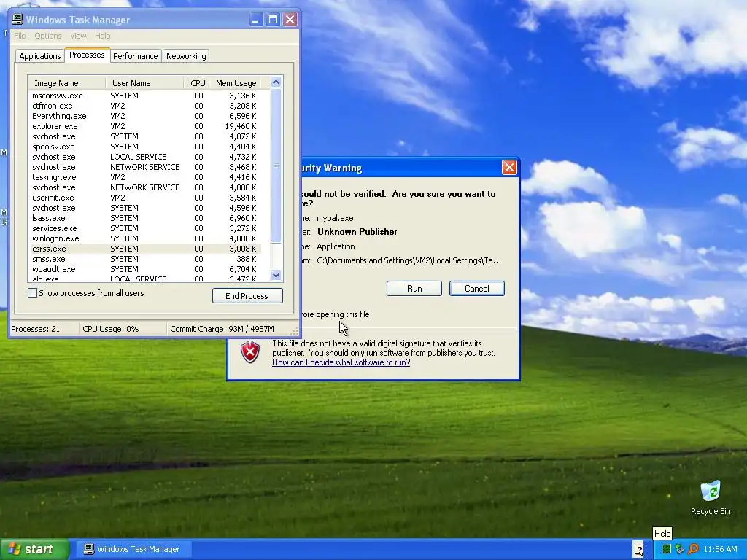
Task: Click the process list scroll up arrow
Action: coord(276,82)
